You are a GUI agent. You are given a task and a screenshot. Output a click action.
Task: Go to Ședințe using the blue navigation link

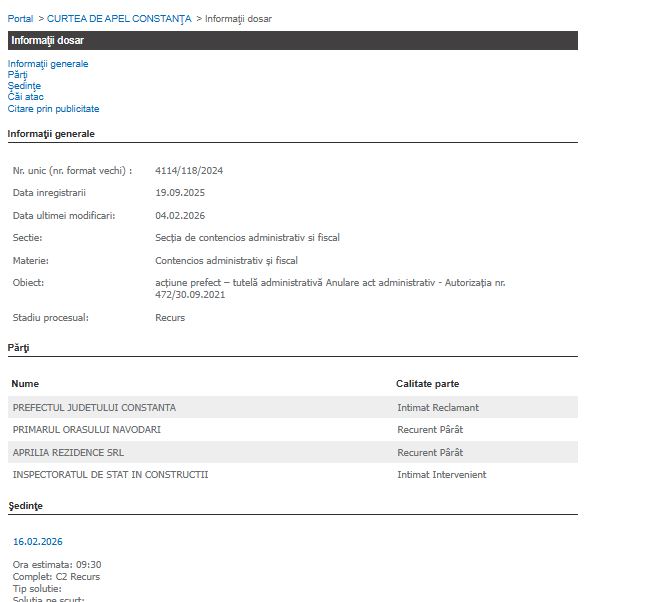point(24,86)
